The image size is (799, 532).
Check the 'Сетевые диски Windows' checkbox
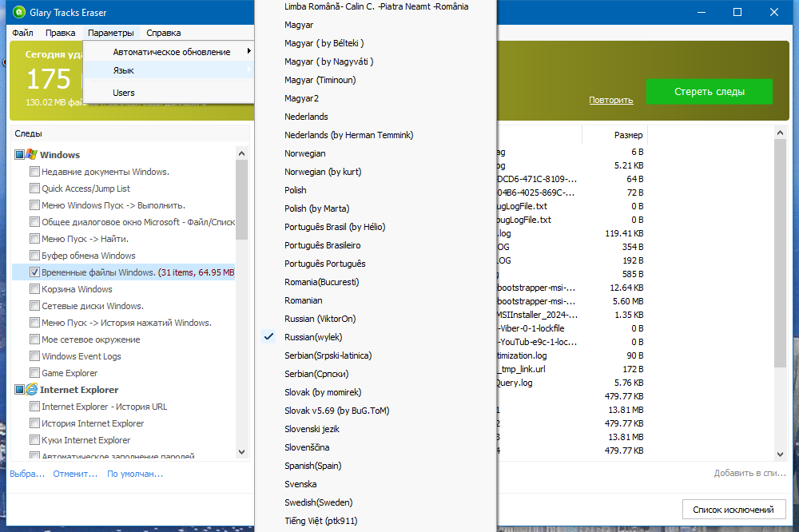(34, 306)
